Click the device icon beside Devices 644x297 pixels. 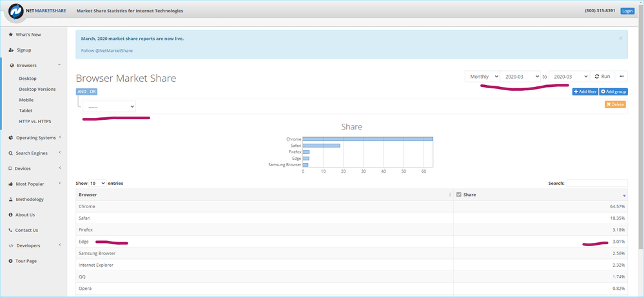point(10,169)
